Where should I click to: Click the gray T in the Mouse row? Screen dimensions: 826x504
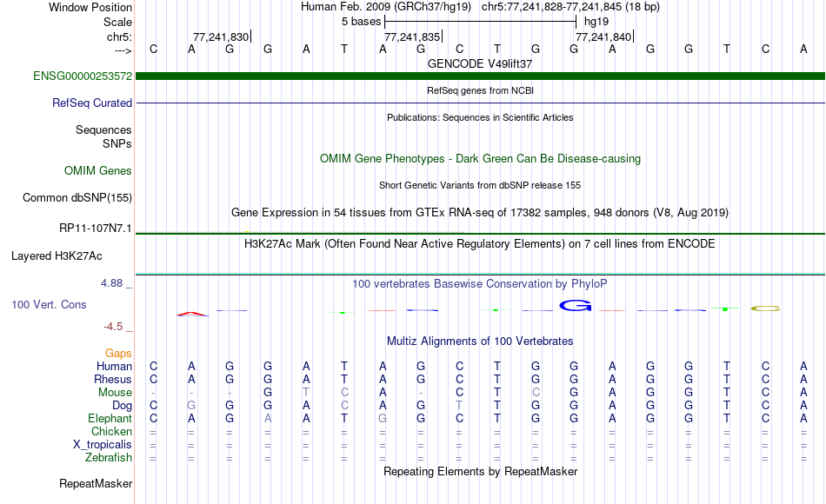(306, 393)
